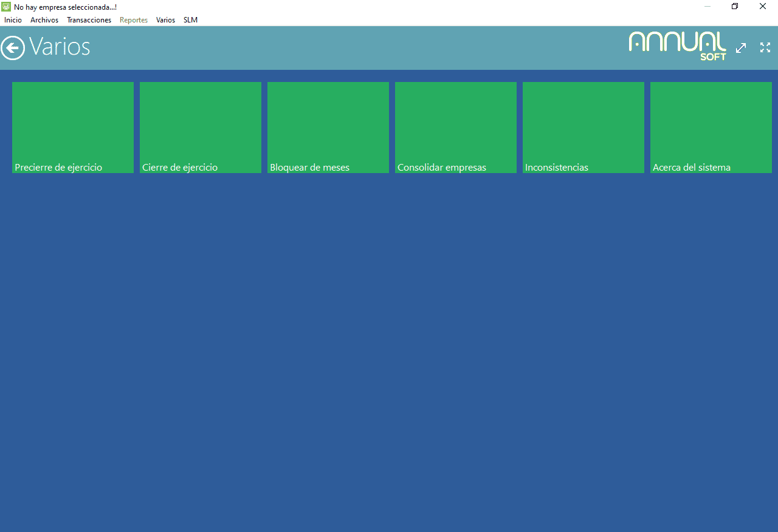Restore down the application window
The image size is (778, 532).
(x=735, y=7)
